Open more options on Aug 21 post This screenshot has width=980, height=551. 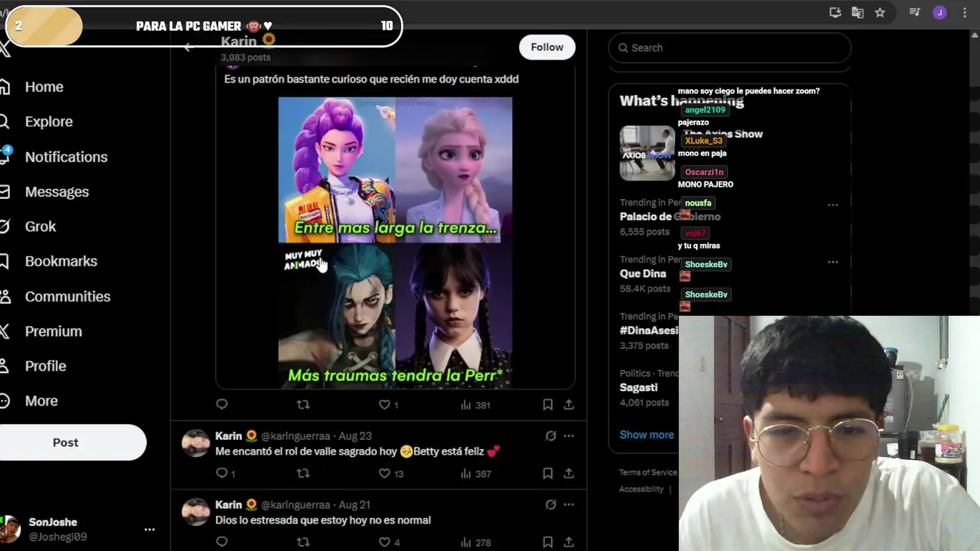[x=569, y=505]
